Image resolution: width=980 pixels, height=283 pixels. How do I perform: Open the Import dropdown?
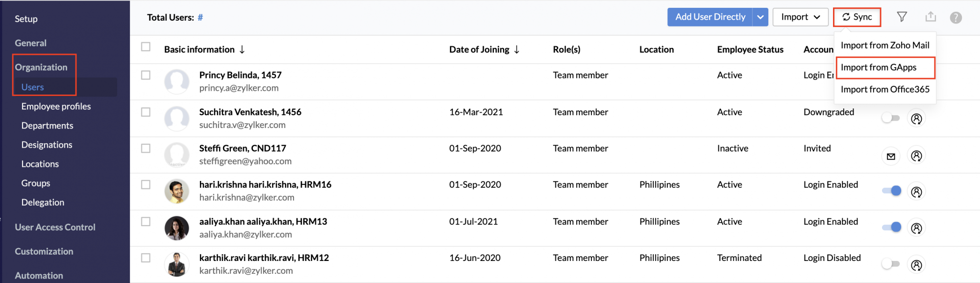pos(801,17)
